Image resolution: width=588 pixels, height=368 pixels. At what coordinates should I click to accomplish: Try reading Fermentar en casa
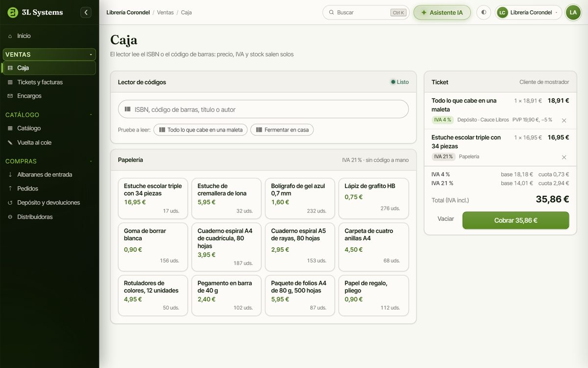pos(282,130)
